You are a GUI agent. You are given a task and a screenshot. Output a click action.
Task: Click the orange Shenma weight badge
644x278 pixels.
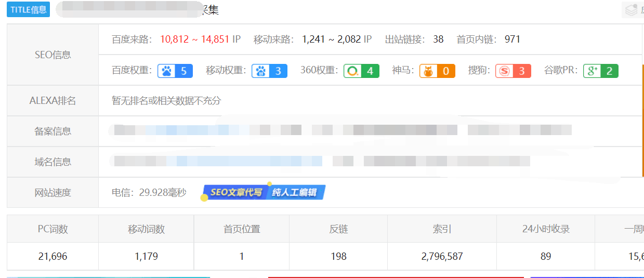click(x=437, y=71)
